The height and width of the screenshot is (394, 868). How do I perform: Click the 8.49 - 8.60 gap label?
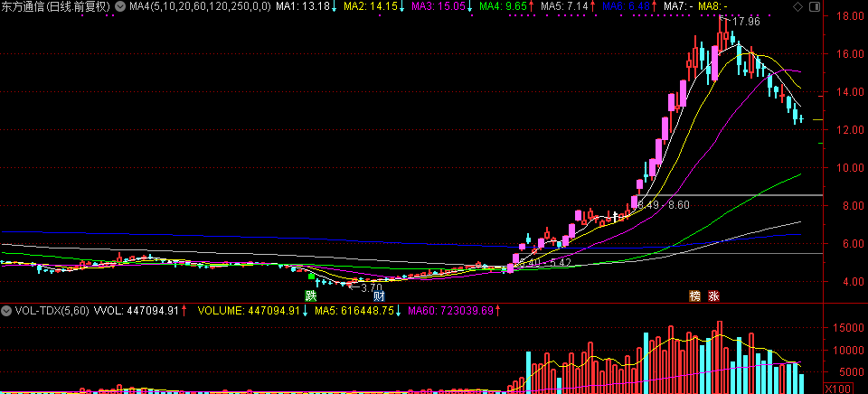664,205
